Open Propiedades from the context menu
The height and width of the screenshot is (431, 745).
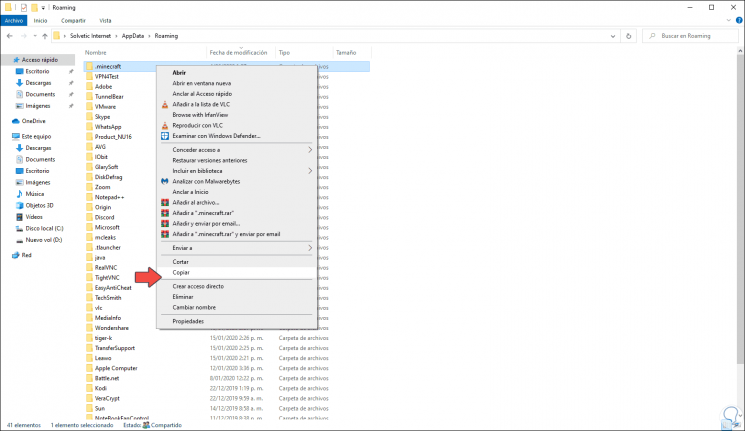(188, 321)
